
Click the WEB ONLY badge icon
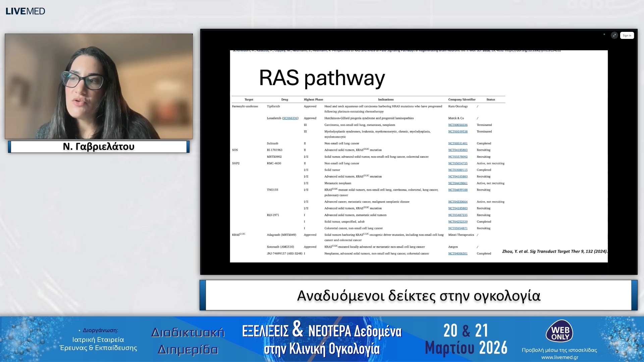tap(559, 331)
